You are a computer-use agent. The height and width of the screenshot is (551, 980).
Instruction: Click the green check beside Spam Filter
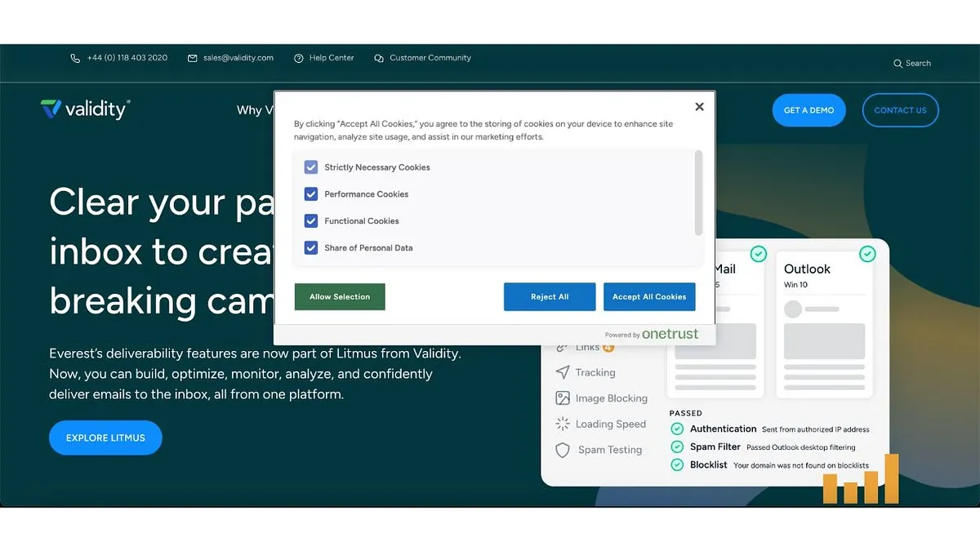(x=677, y=447)
